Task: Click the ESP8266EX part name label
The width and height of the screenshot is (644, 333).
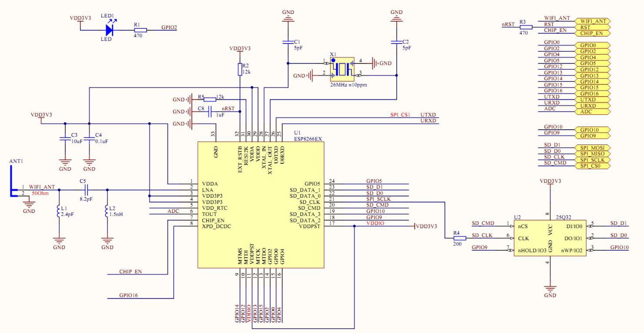Action: pos(309,139)
